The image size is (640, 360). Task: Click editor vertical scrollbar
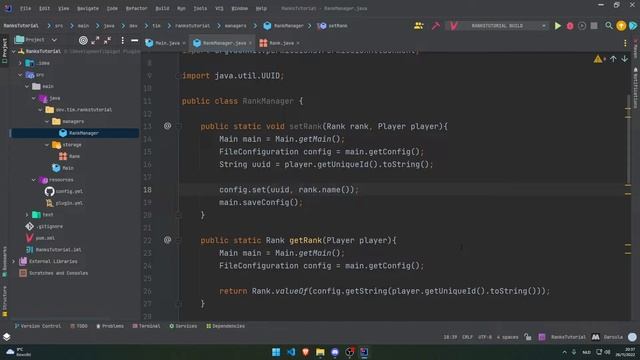(x=628, y=139)
